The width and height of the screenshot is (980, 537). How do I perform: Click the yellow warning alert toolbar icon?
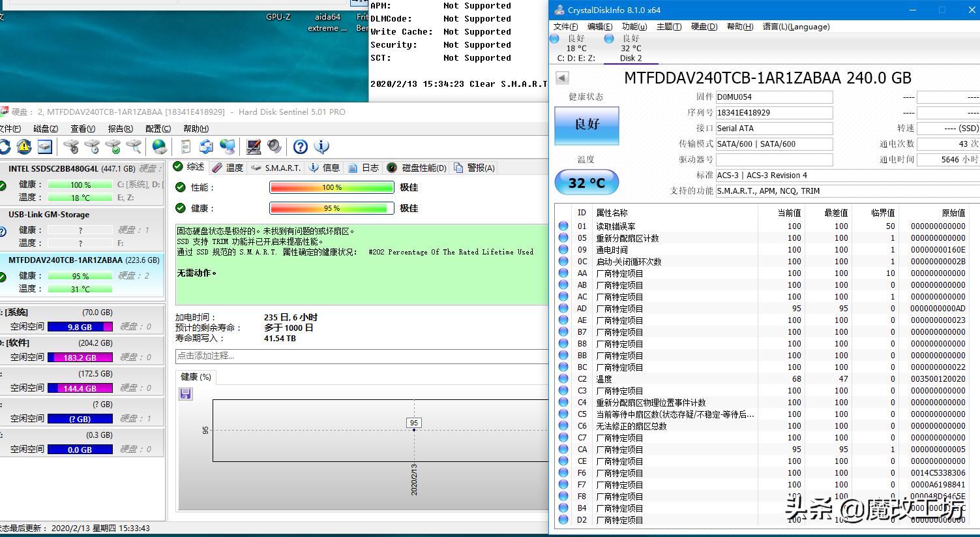(23, 146)
